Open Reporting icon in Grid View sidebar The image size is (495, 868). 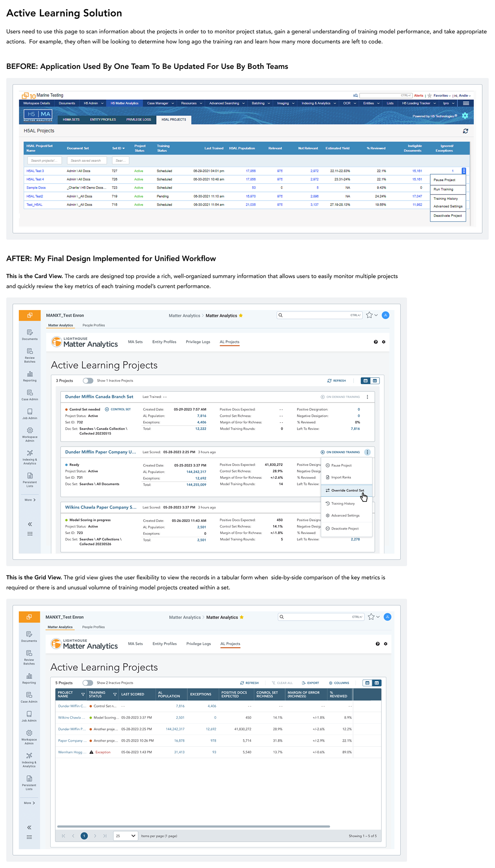point(29,679)
